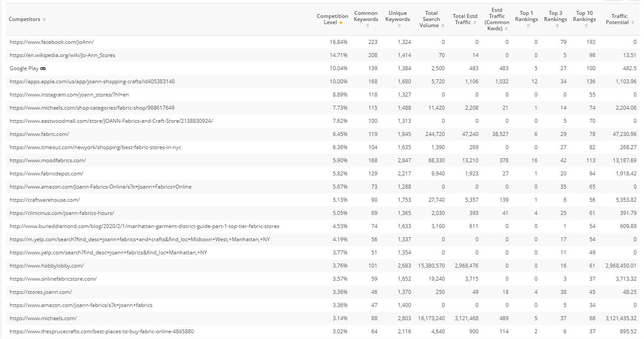644x339 pixels.
Task: Click sort icon under Top 3 Rankings
Action: pyautogui.click(x=557, y=26)
